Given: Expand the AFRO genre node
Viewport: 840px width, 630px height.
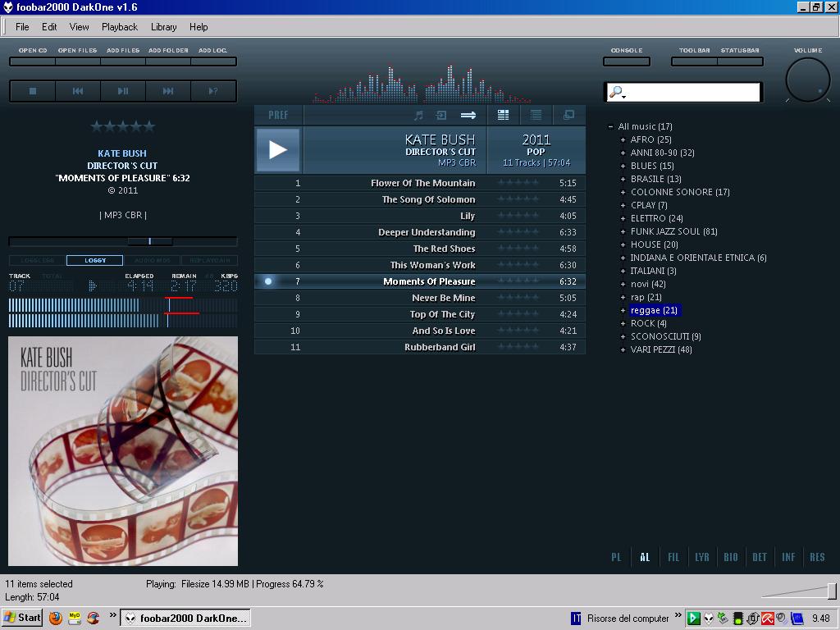Looking at the screenshot, I should [x=623, y=139].
